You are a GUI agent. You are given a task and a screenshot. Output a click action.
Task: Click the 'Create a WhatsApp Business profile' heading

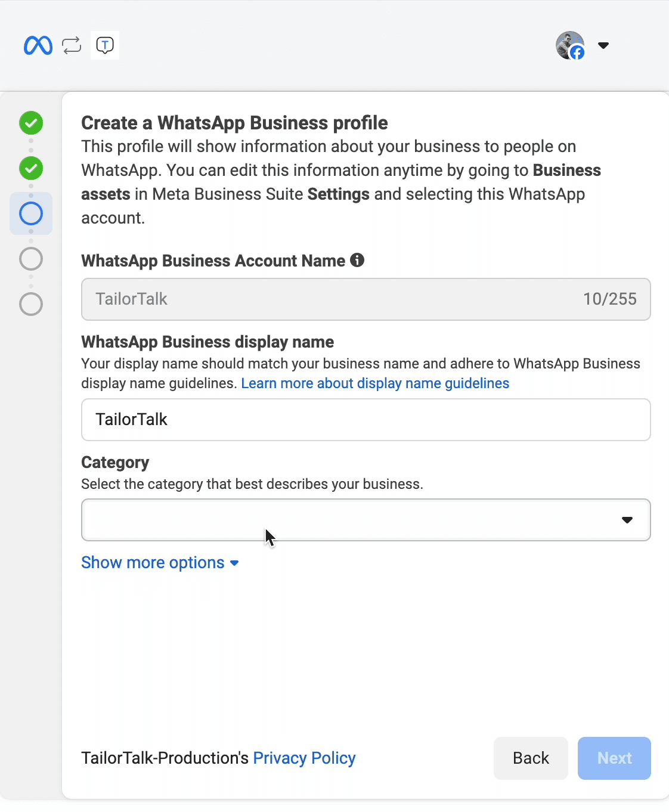(x=234, y=123)
